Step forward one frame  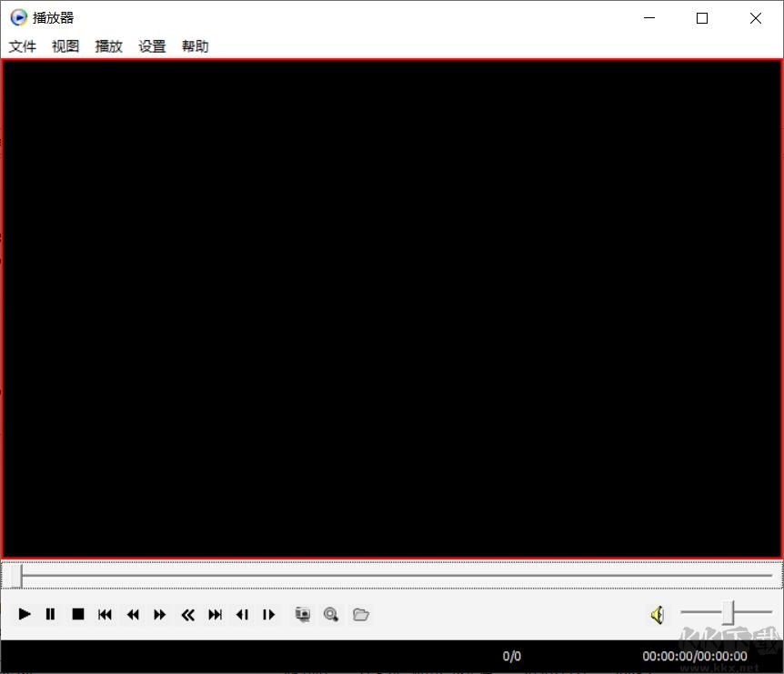(x=269, y=614)
